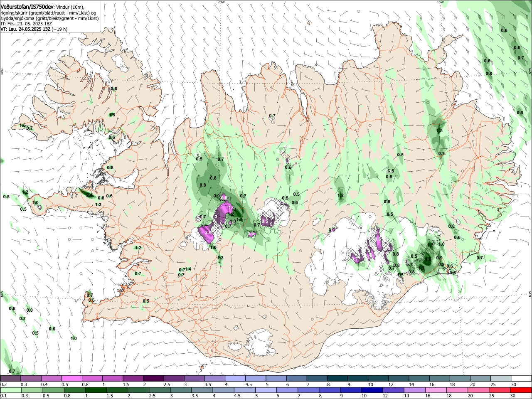
Task: Click the "0.2" label under the snow scale
Action: 4,384
